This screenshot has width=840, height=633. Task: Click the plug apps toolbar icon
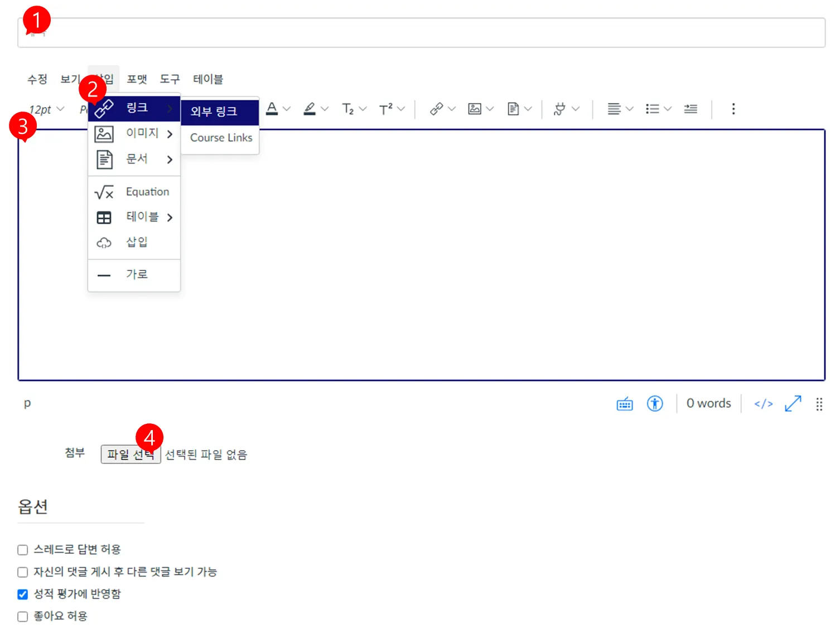pos(559,109)
